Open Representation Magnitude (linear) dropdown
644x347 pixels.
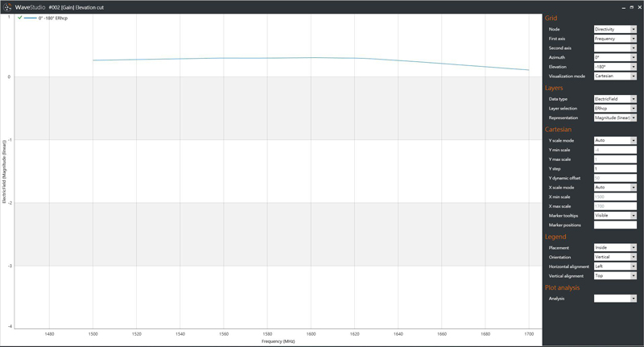(615, 118)
